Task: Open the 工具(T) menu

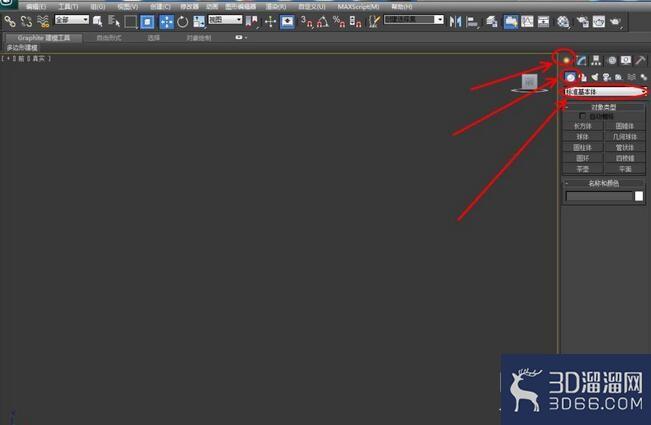Action: (68, 7)
